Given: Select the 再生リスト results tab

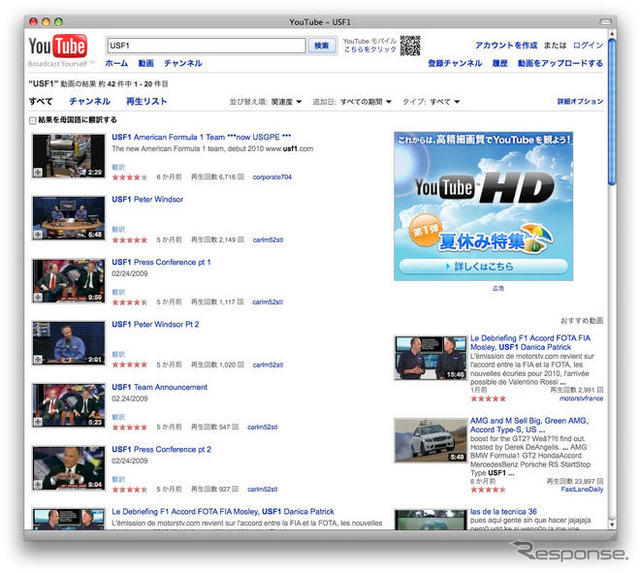Looking at the screenshot, I should 147,101.
